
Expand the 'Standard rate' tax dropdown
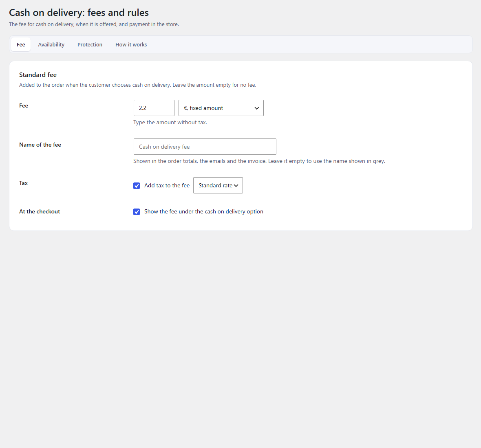click(218, 185)
